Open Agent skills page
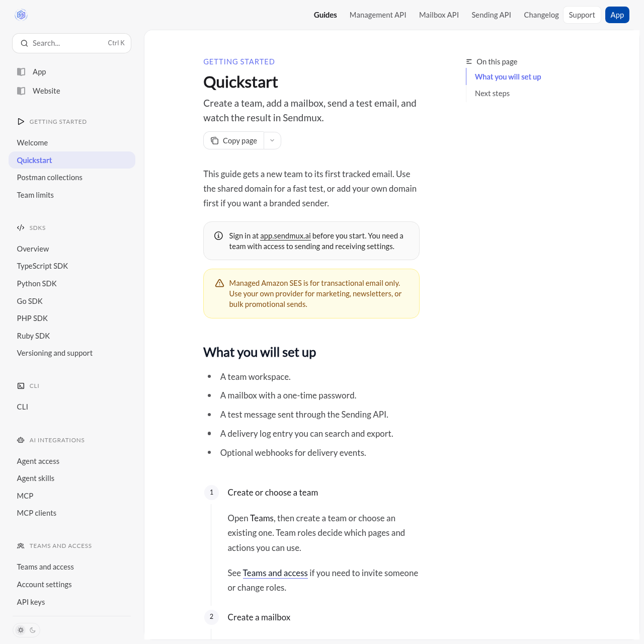The height and width of the screenshot is (644, 644). pos(72,478)
